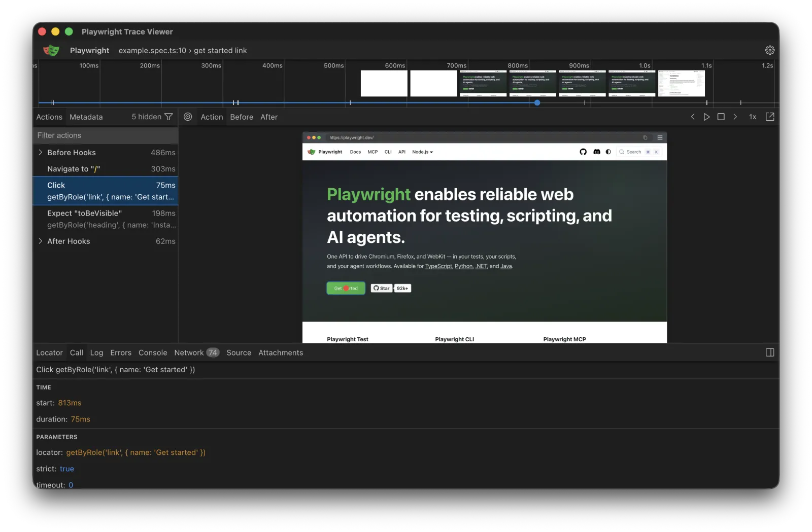The image size is (812, 532).
Task: Click the copy URL icon in snapshot browser bar
Action: coord(645,137)
